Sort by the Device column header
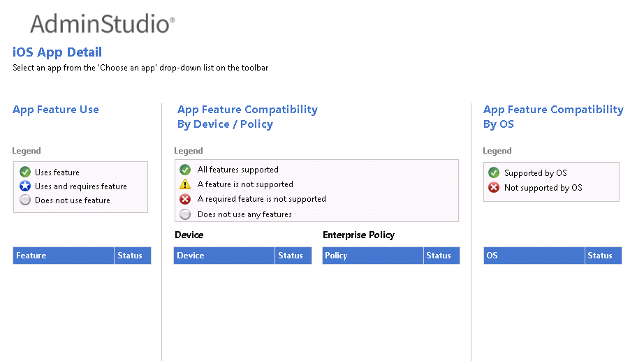This screenshot has width=644, height=361. click(x=224, y=256)
